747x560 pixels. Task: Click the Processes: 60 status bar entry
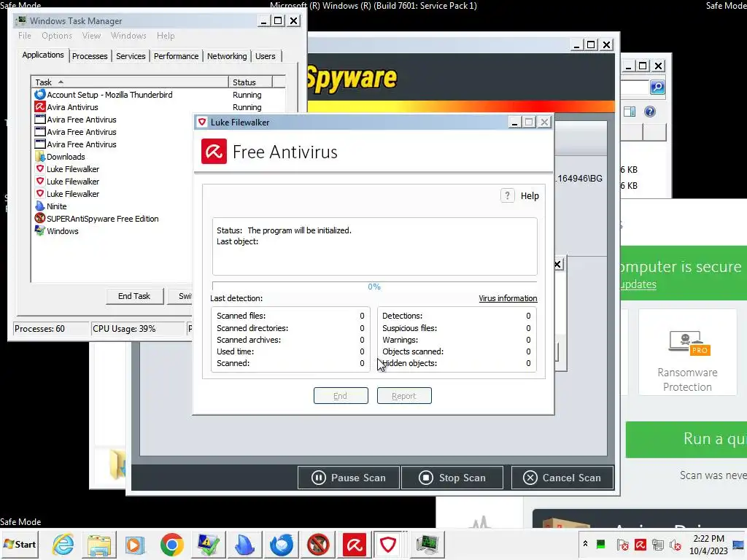[x=51, y=329]
